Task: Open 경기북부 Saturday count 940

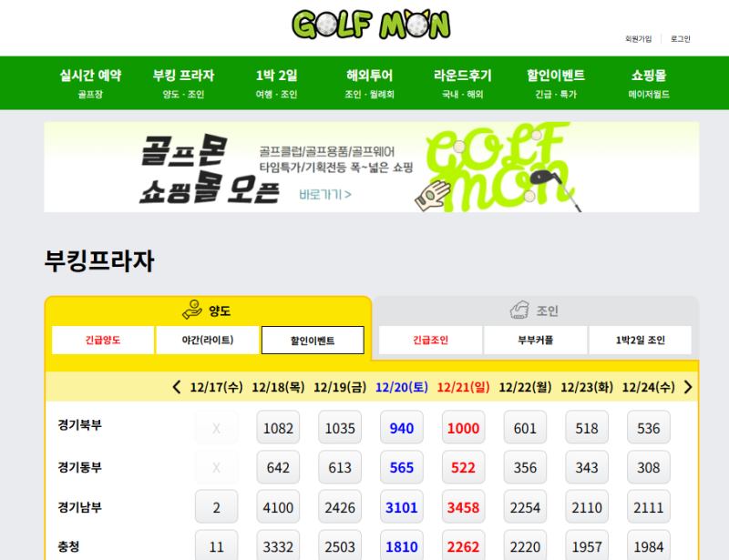Action: [x=402, y=428]
